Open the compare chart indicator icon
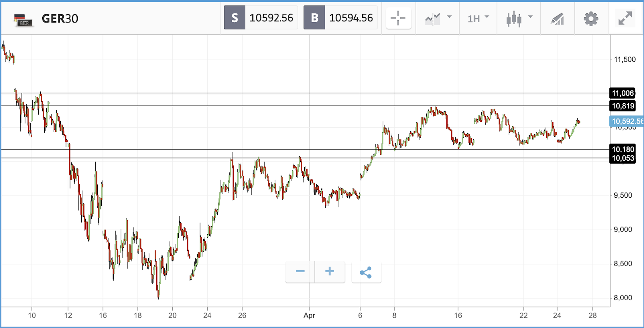 tap(433, 18)
